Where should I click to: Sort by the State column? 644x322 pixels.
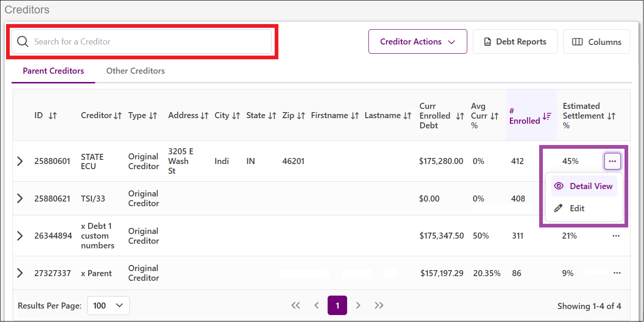tap(272, 116)
